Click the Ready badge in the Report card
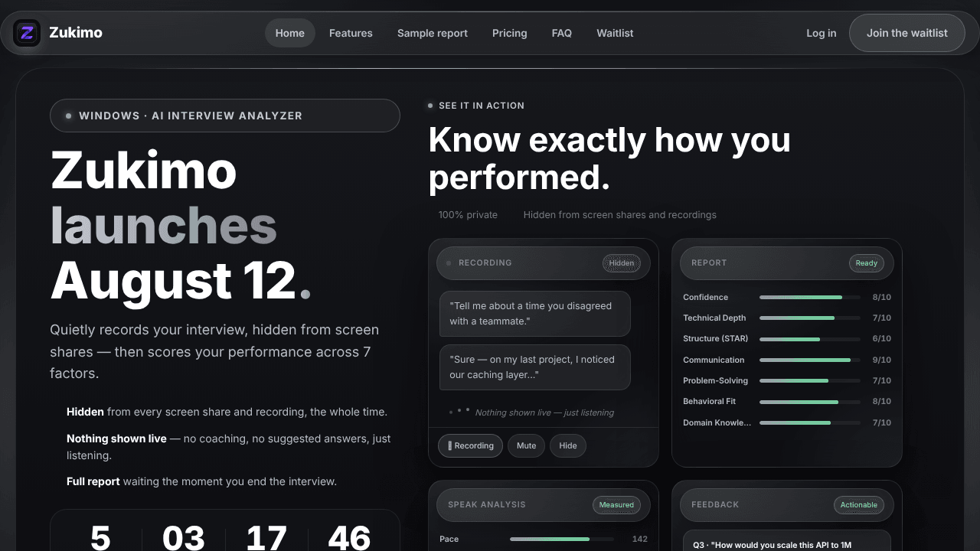The image size is (980, 551). pyautogui.click(x=867, y=262)
